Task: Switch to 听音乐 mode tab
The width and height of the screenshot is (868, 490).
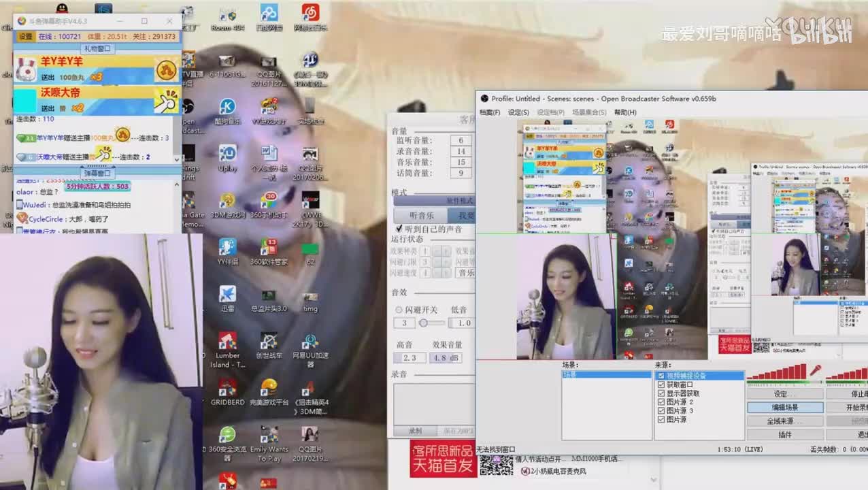Action: (x=421, y=215)
